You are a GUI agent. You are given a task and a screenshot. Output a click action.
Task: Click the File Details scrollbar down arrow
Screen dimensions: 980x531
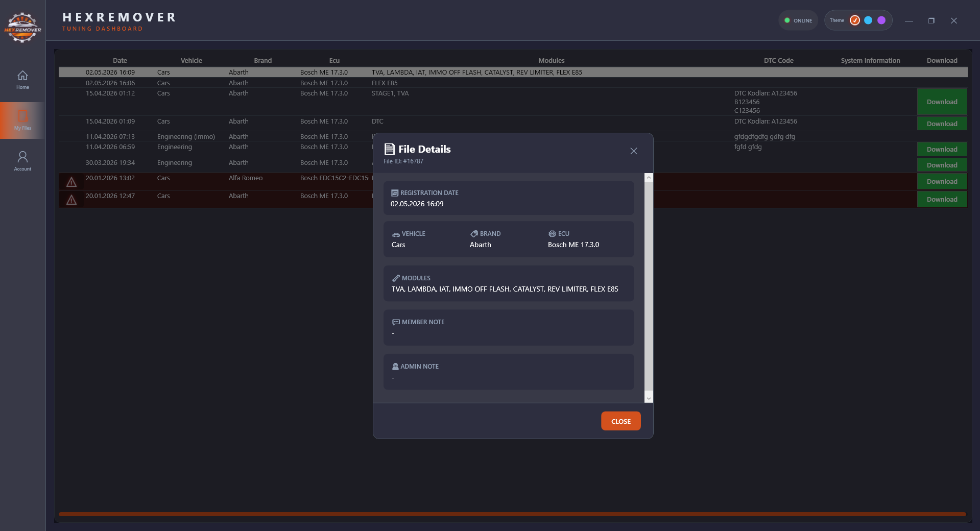click(649, 398)
